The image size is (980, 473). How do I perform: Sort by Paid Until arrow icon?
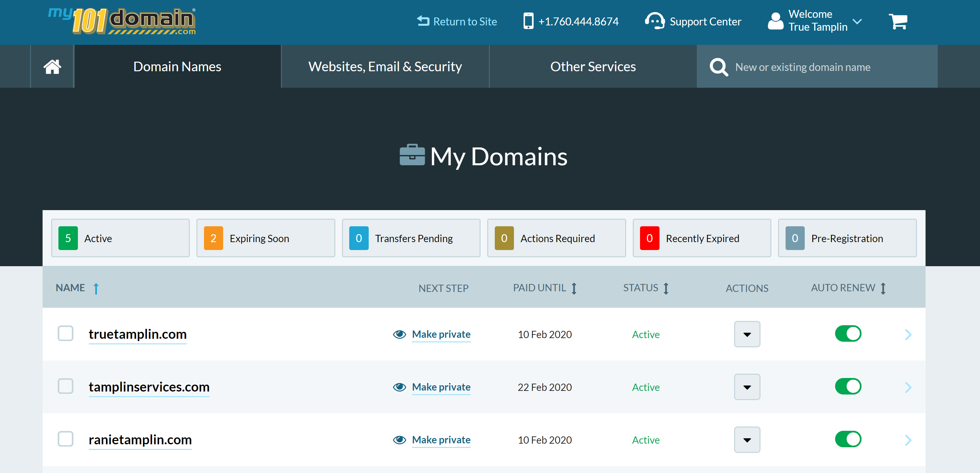point(574,288)
